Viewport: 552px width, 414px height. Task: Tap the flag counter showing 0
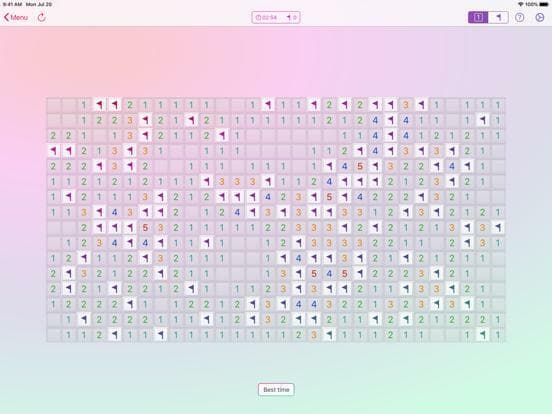(x=291, y=17)
